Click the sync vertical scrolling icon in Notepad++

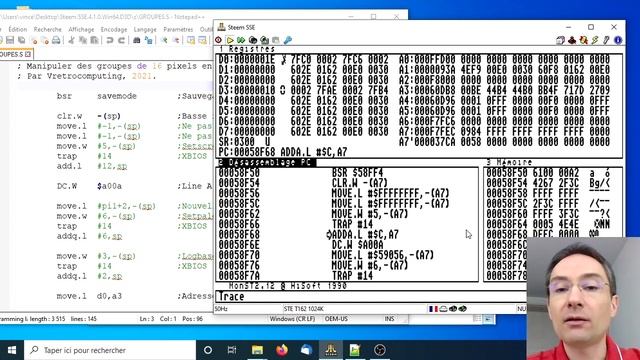pyautogui.click(x=191, y=40)
